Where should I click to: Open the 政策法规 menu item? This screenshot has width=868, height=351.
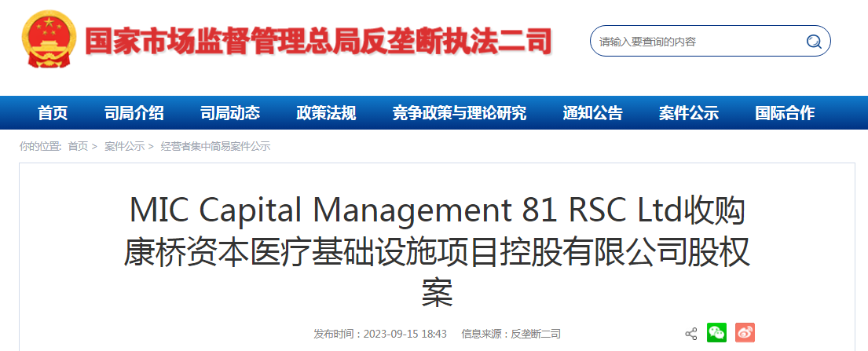326,113
